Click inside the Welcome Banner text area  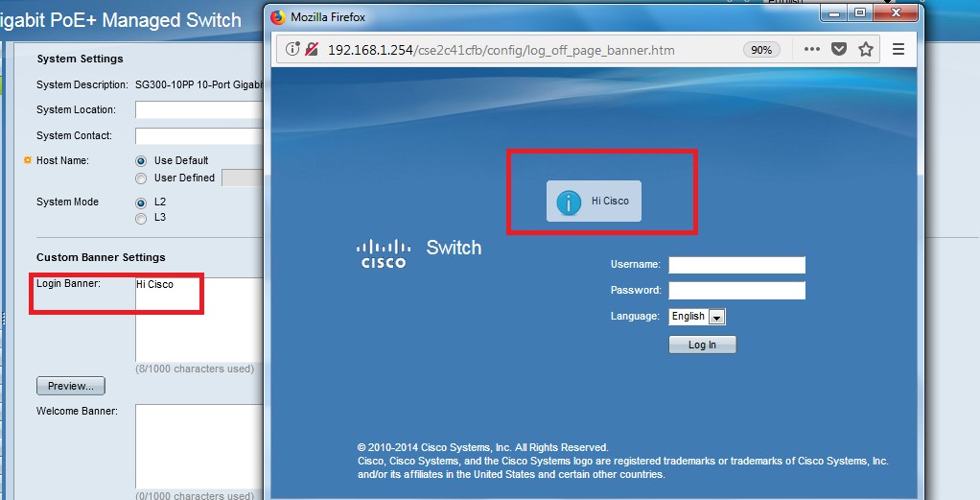(x=198, y=446)
